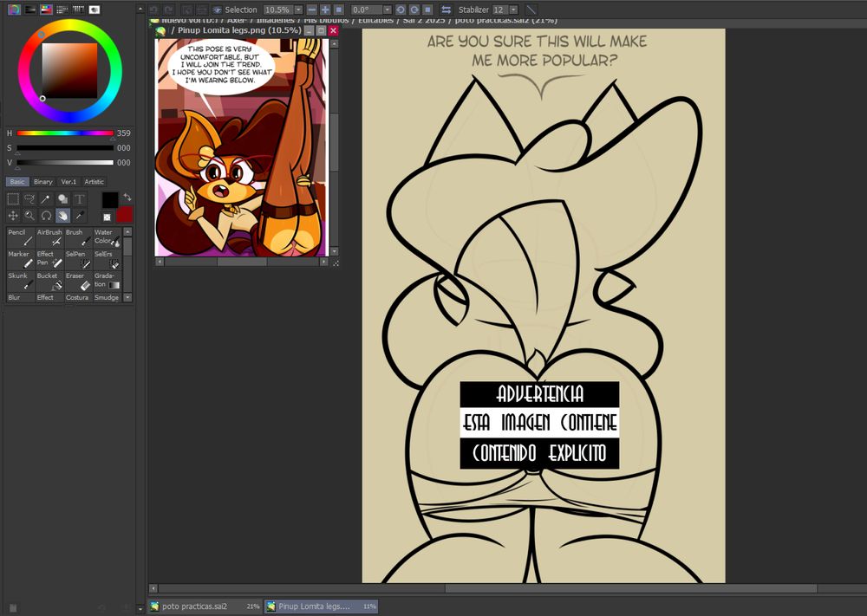Choose the Water Color brush
The height and width of the screenshot is (616, 867).
(x=107, y=237)
